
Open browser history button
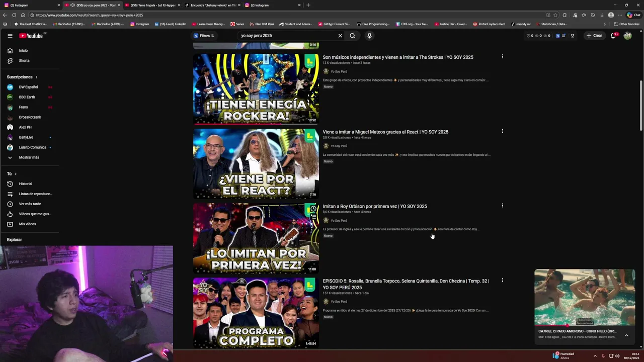point(593,15)
